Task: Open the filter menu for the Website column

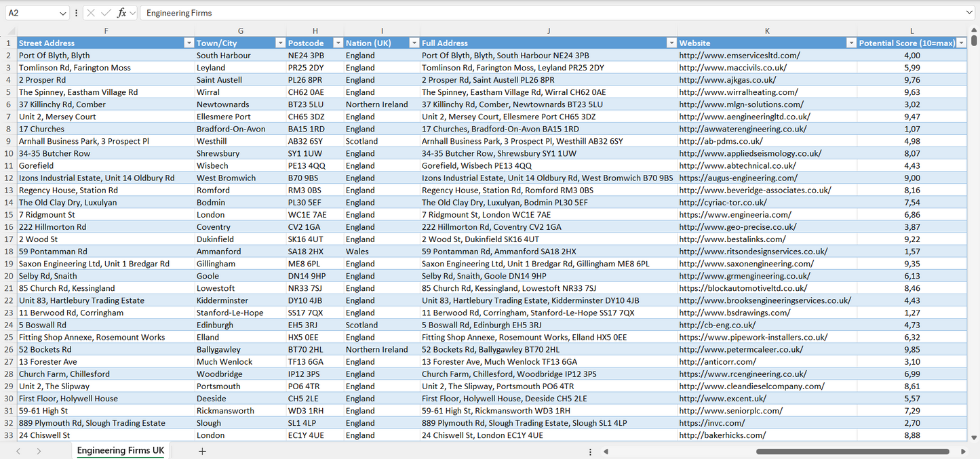Action: [851, 42]
